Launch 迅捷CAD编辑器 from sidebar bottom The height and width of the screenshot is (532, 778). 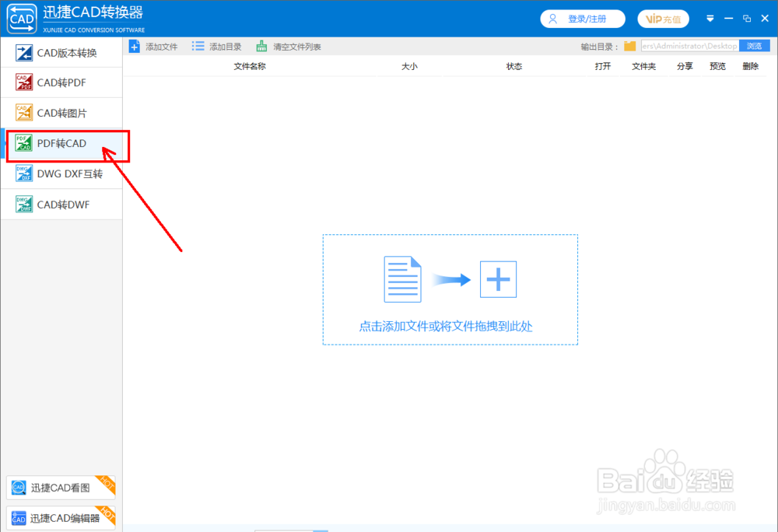coord(61,518)
